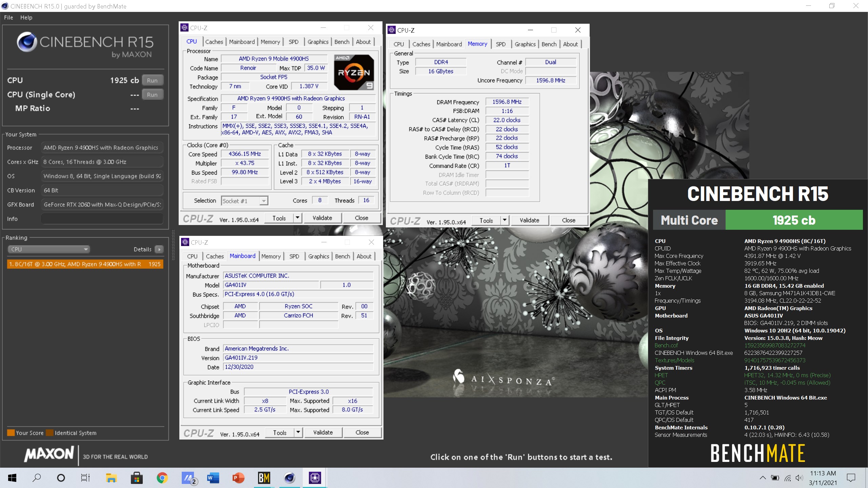Screen dimensions: 868x488
Task: Click the green 1925 cb score bar
Action: tap(794, 220)
